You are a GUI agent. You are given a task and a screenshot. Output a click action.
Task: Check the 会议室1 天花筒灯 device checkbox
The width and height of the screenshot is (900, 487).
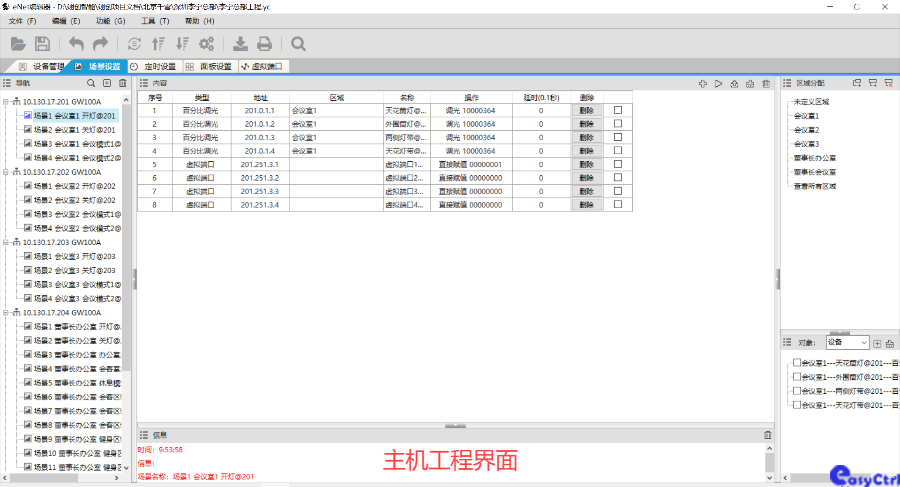(x=796, y=363)
